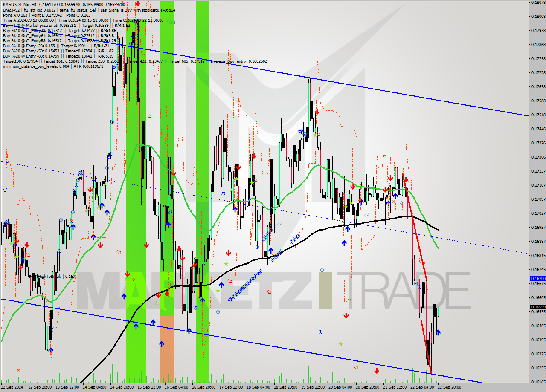Click the 0.17798 price axis label
546x392 pixels.
[x=538, y=59]
